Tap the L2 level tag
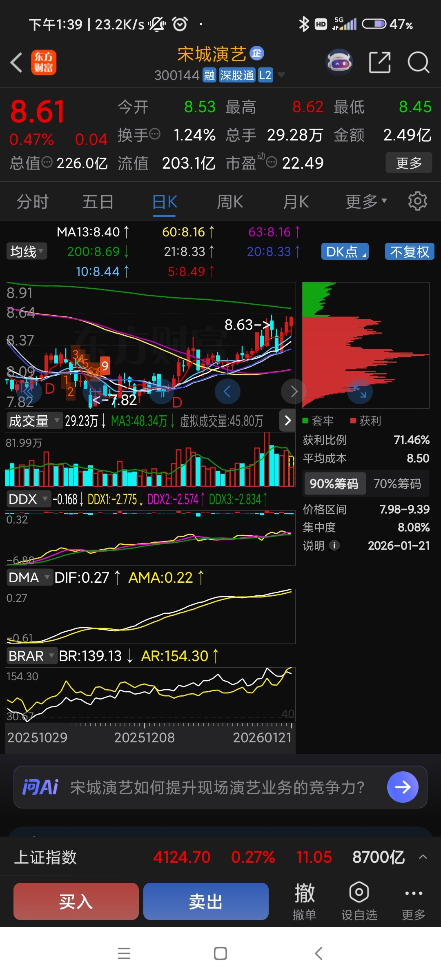Viewport: 441px width, 980px height. coord(265,75)
